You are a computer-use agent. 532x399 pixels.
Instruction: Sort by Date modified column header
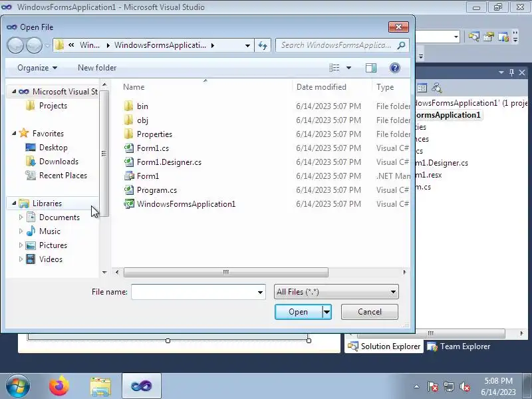321,87
